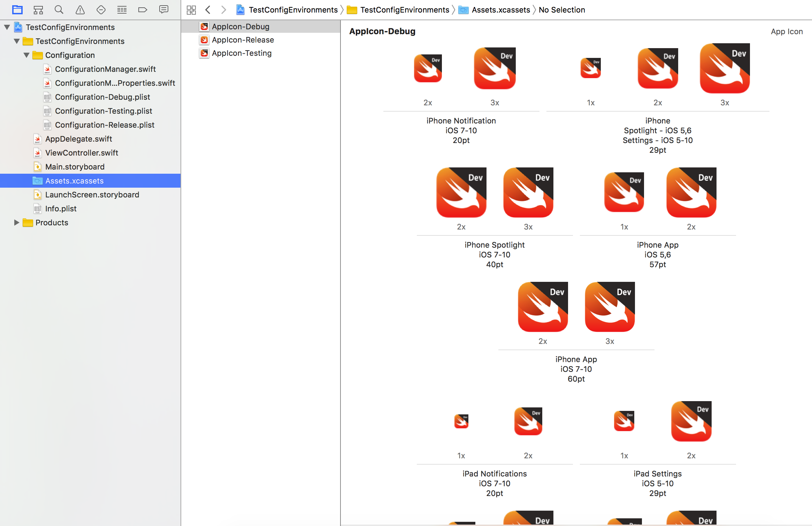This screenshot has width=812, height=526.
Task: Select iPad Settings 29pt 1x icon
Action: (x=624, y=421)
